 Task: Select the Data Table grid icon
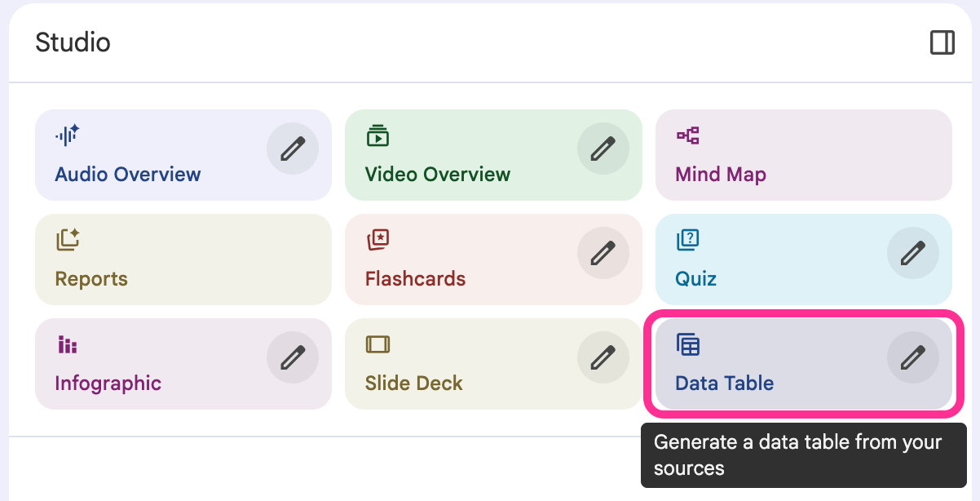coord(688,344)
